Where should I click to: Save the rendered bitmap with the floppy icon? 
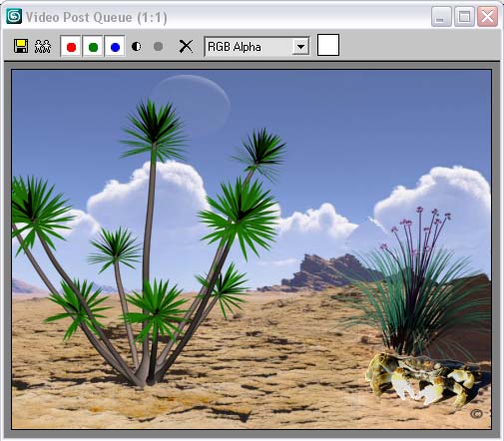(x=21, y=46)
